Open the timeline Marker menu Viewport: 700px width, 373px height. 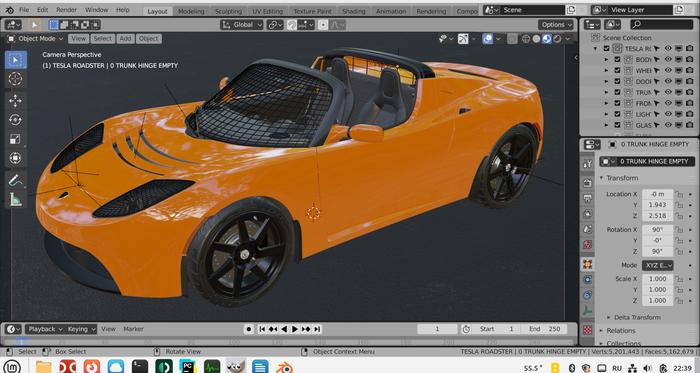coord(133,329)
